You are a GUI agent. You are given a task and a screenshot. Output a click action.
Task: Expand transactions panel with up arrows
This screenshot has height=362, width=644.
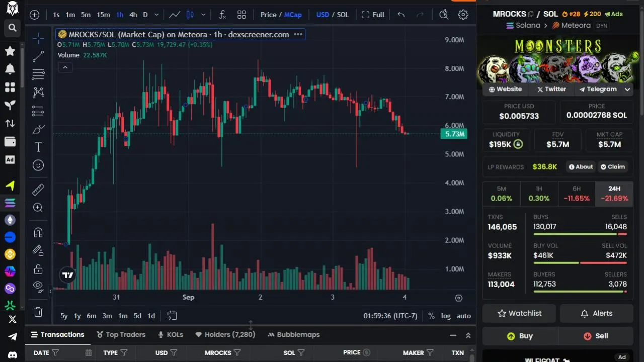(468, 335)
